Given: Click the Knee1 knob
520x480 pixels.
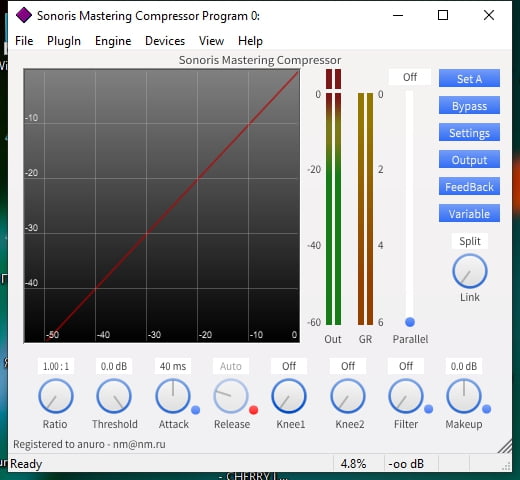Looking at the screenshot, I should click(x=289, y=396).
